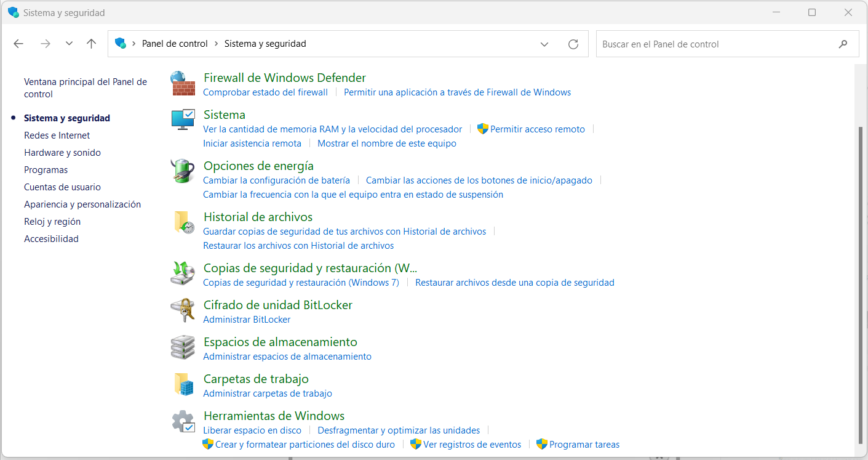Open Reloj y región category
The image size is (868, 460).
tap(52, 221)
